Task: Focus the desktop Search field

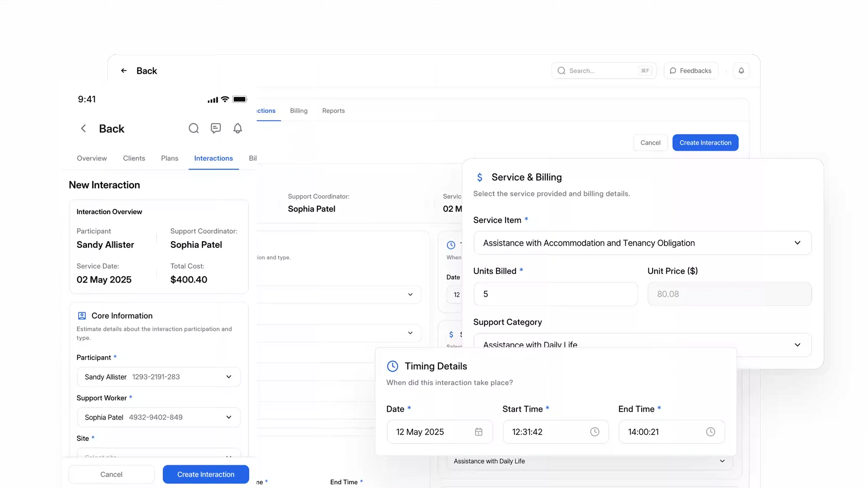Action: click(x=604, y=70)
